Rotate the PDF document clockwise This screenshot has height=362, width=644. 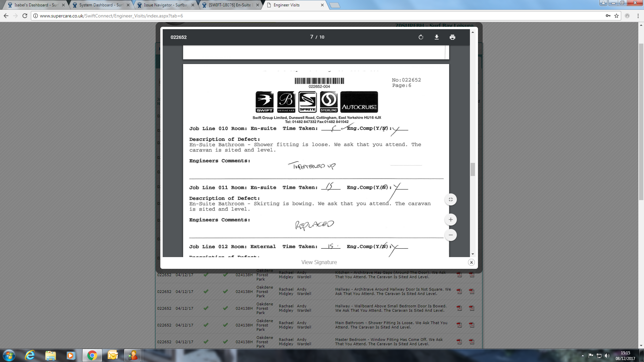pyautogui.click(x=421, y=37)
